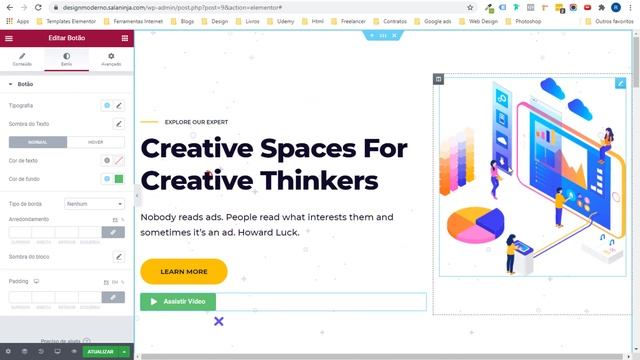Click the Precisa de ajuda help icon
Image resolution: width=640 pixels, height=360 pixels.
tap(87, 341)
